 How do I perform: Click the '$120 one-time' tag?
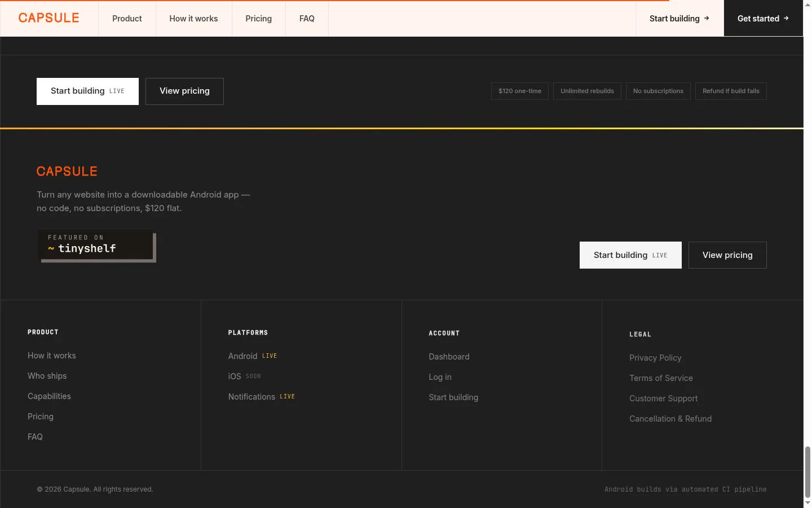click(x=520, y=91)
